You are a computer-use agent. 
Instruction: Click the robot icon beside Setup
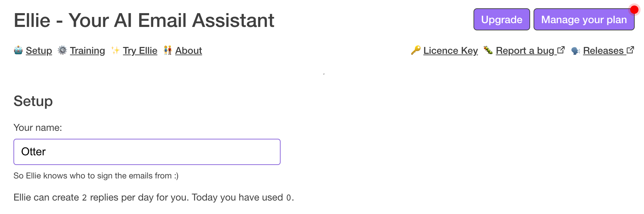(18, 50)
